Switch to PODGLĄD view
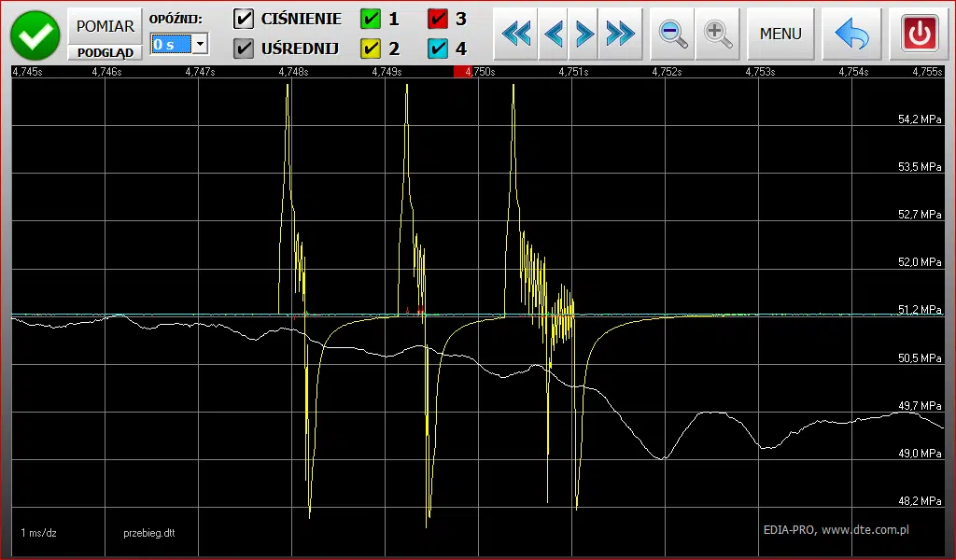This screenshot has height=560, width=956. [x=104, y=52]
